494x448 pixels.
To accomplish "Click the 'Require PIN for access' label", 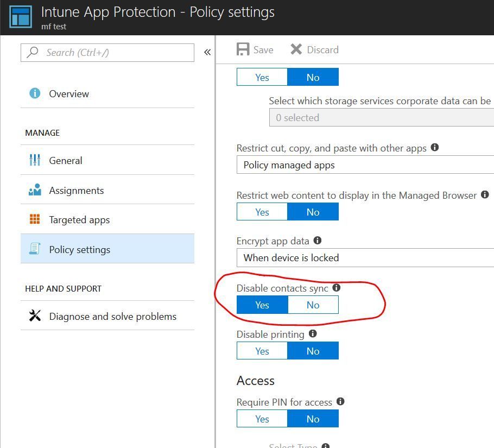I will (284, 402).
